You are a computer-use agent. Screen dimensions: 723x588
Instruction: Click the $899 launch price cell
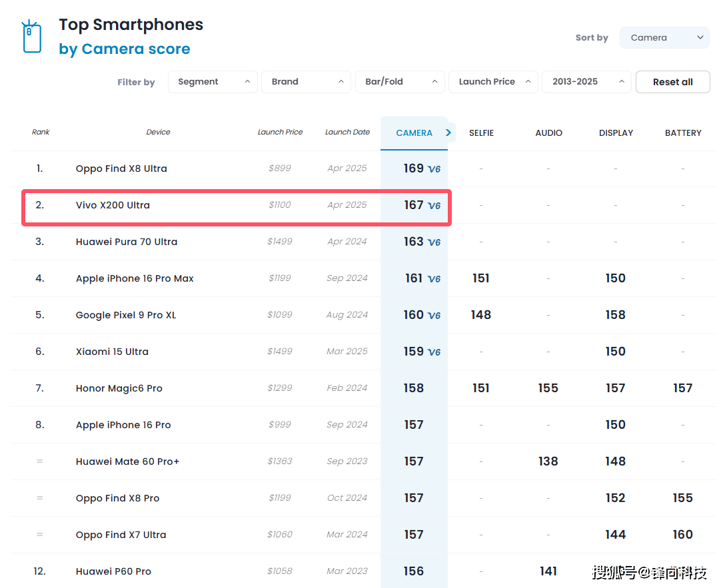280,168
